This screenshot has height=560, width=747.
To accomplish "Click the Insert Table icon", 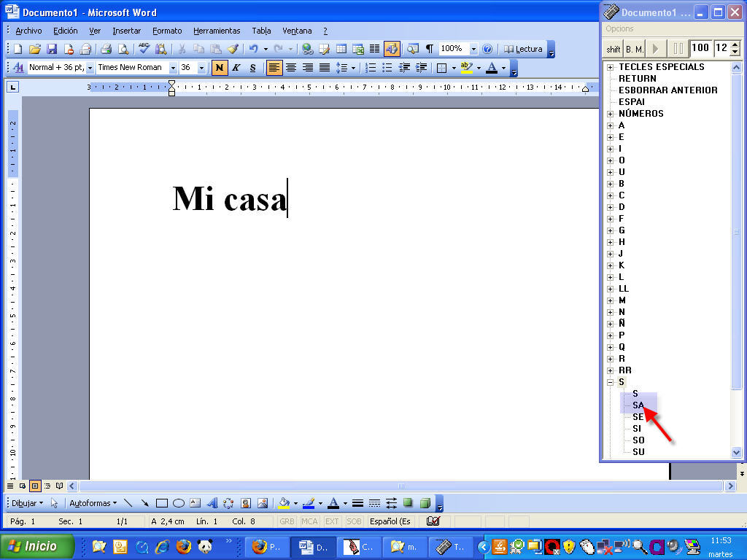I will [341, 49].
